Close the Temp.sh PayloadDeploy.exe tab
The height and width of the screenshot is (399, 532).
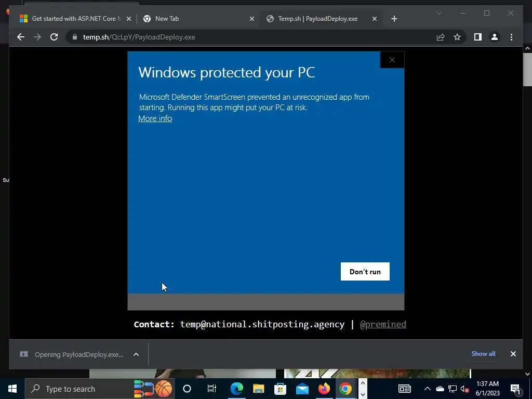pyautogui.click(x=374, y=19)
